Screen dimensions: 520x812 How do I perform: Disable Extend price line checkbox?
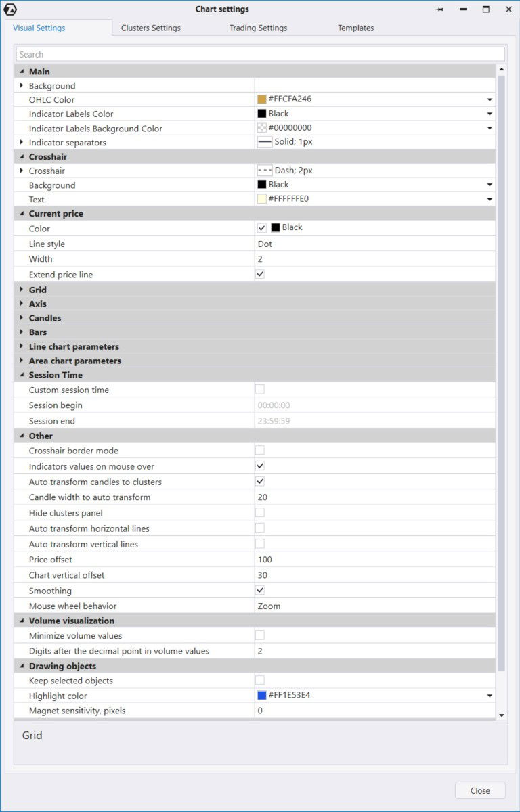click(260, 275)
